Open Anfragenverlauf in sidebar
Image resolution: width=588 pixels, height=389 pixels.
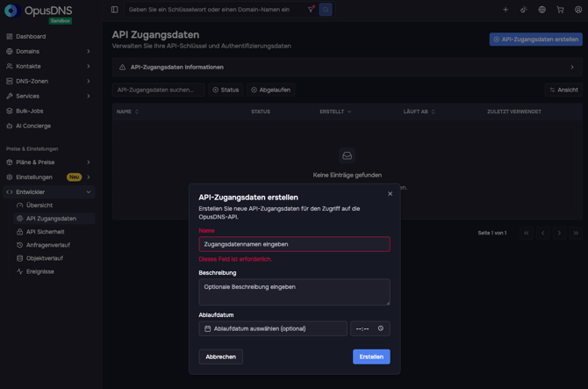(54, 245)
